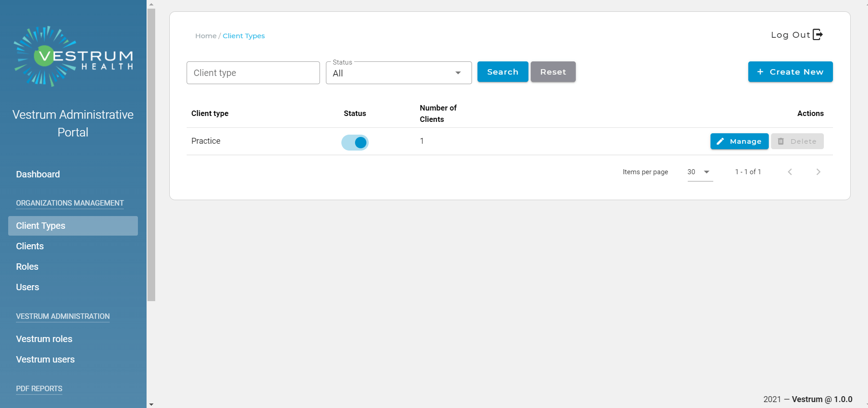Screen dimensions: 868x408
Task: Click the VESTRUM ADMINISTRATION heading
Action: (x=63, y=316)
